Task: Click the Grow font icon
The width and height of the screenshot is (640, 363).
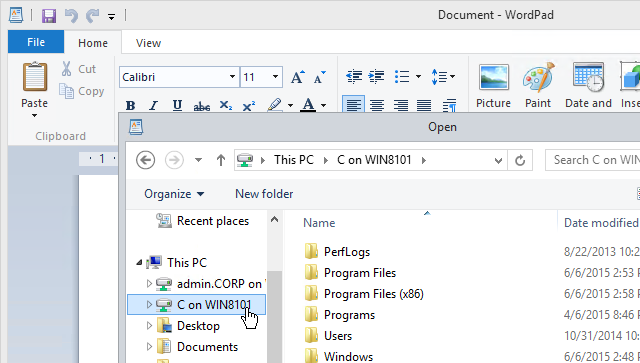Action: coord(297,77)
